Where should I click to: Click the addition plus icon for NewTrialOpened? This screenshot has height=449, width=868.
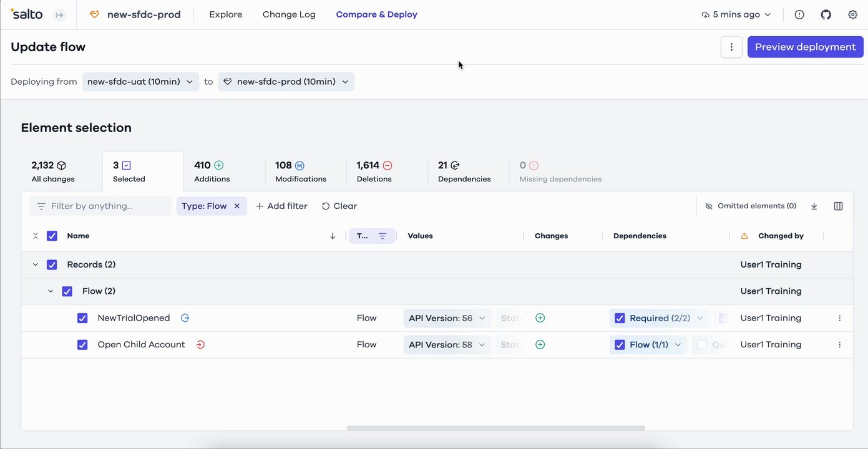540,318
